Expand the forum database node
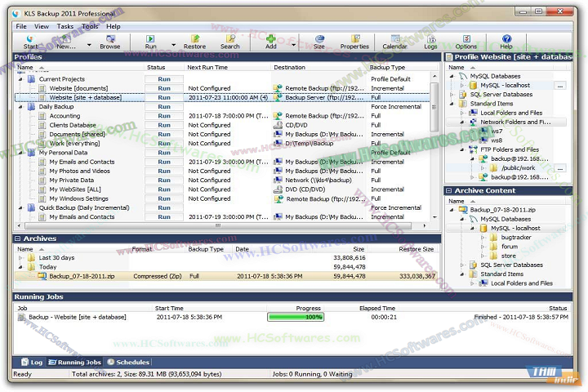This screenshot has width=588, height=392. point(483,247)
